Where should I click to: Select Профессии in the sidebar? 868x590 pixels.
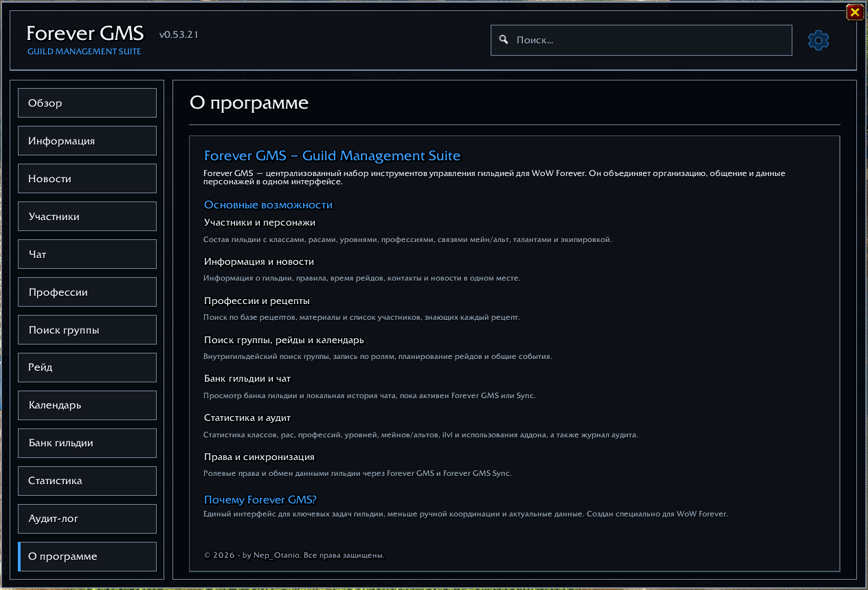(87, 292)
